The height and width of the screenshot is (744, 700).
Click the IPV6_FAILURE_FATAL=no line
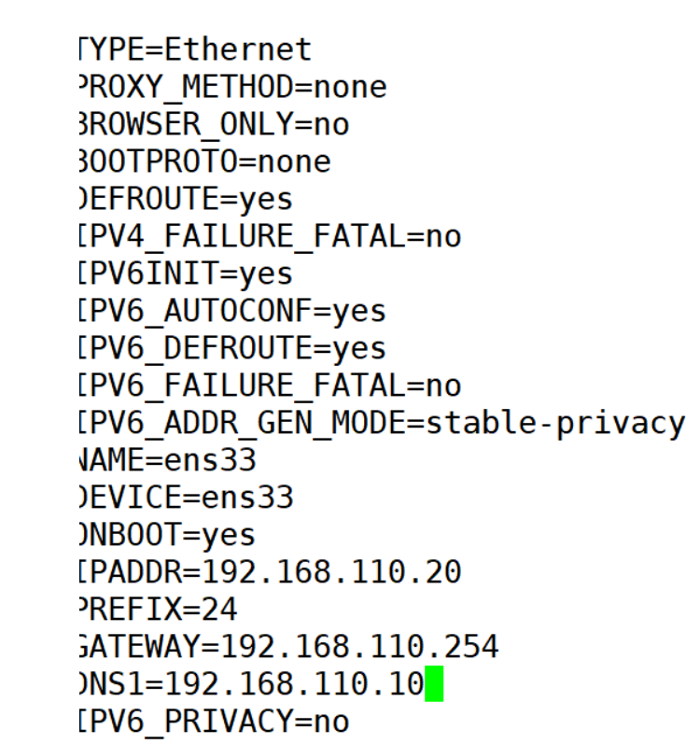coord(270,386)
